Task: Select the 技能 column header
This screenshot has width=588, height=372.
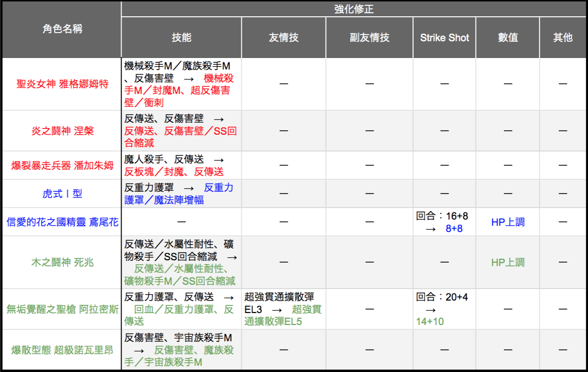Action: tap(181, 38)
